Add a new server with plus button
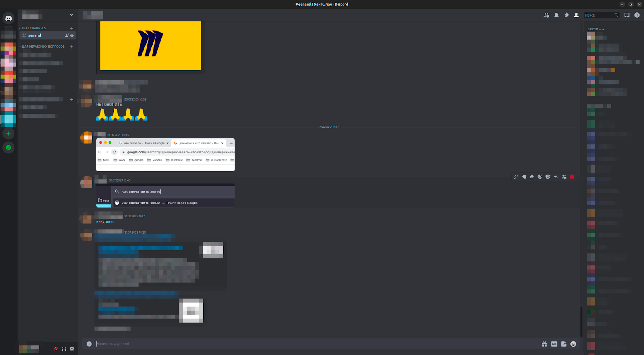Image resolution: width=644 pixels, height=355 pixels. (8, 133)
